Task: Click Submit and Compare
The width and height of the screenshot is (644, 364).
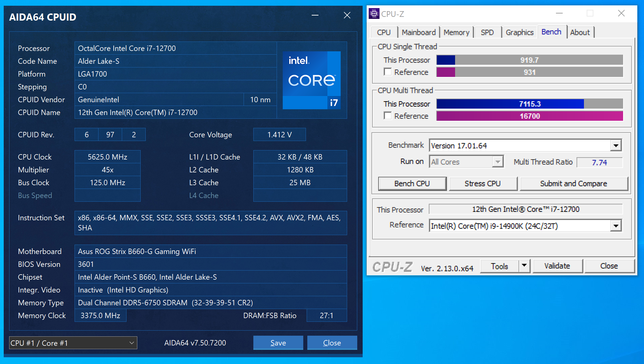Action: 573,184
